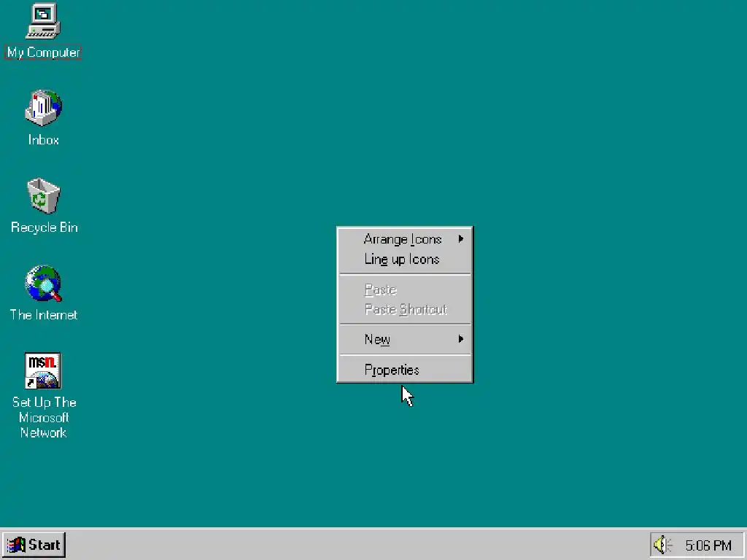Click the 5:06 PM taskbar clock

click(708, 545)
